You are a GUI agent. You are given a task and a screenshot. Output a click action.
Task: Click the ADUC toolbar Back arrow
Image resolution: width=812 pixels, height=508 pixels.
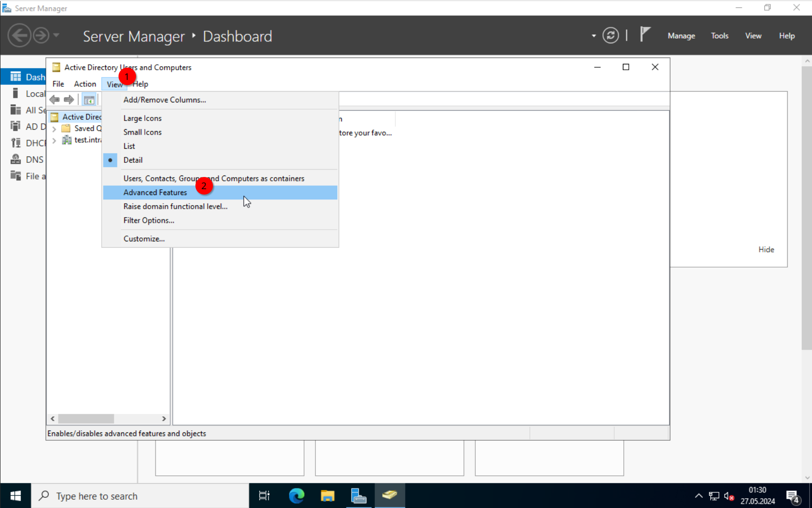(x=55, y=99)
